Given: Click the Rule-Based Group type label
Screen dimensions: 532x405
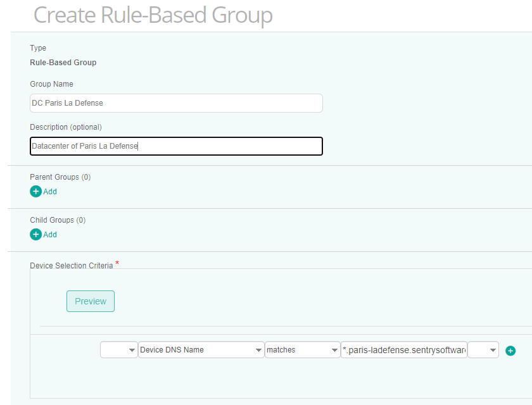Looking at the screenshot, I should [63, 62].
